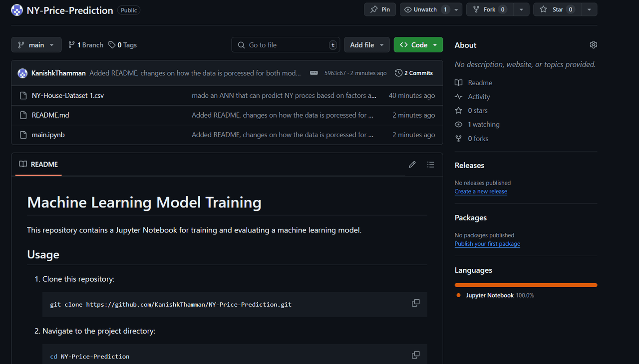Click the file icon of NY-House-Dataset 1.csv
Viewport: 639px width, 364px height.
pos(23,96)
